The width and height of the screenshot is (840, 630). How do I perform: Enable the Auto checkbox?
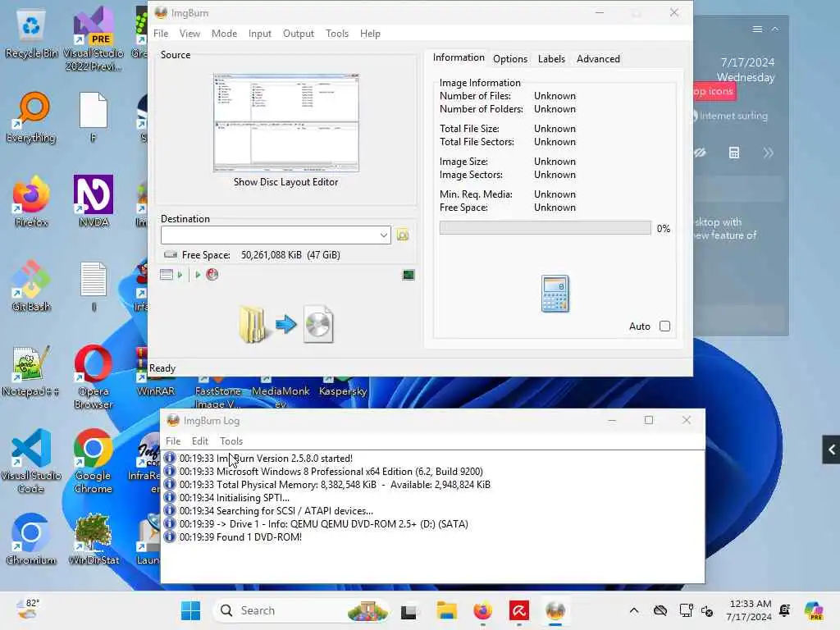664,326
